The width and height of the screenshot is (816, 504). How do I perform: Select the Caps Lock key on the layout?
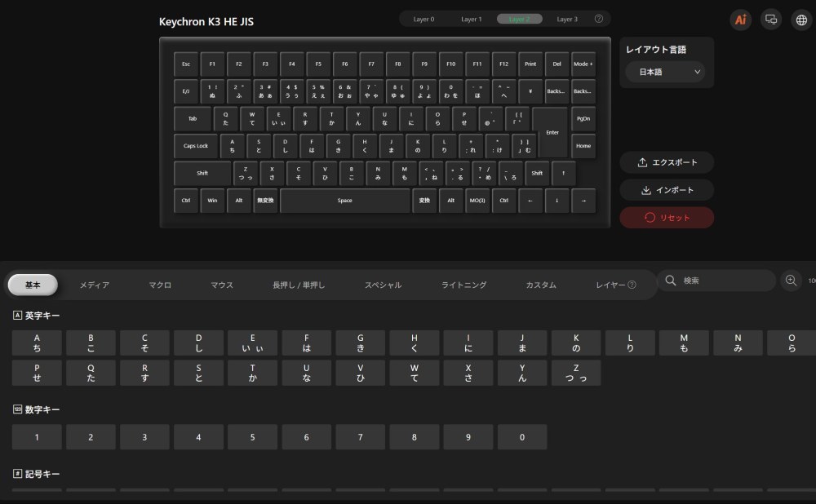[196, 146]
